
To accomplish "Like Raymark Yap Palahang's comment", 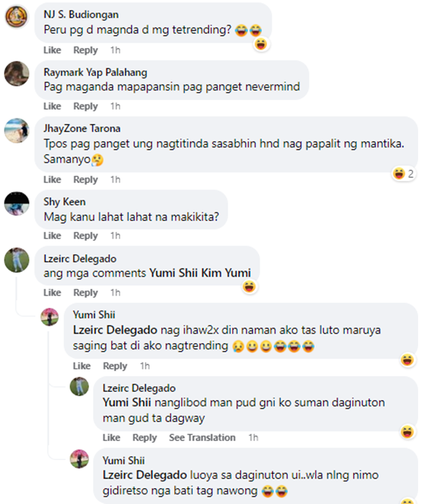I will tap(52, 106).
